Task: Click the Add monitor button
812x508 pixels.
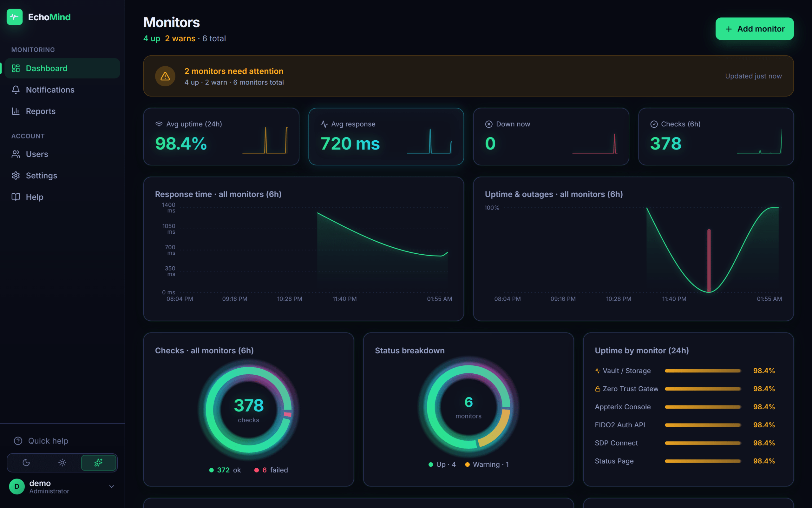Action: 754,29
